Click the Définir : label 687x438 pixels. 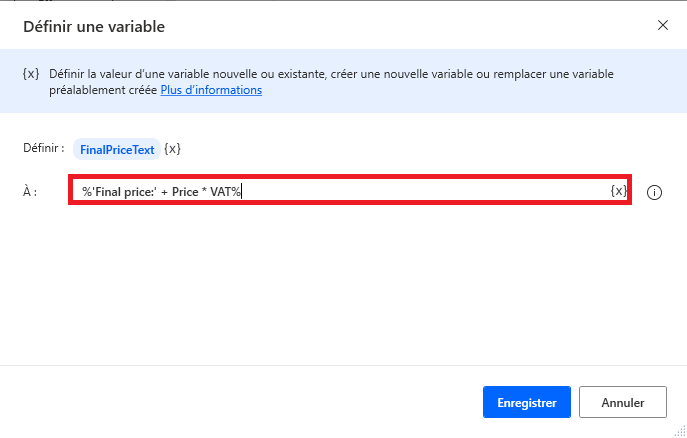coord(44,148)
